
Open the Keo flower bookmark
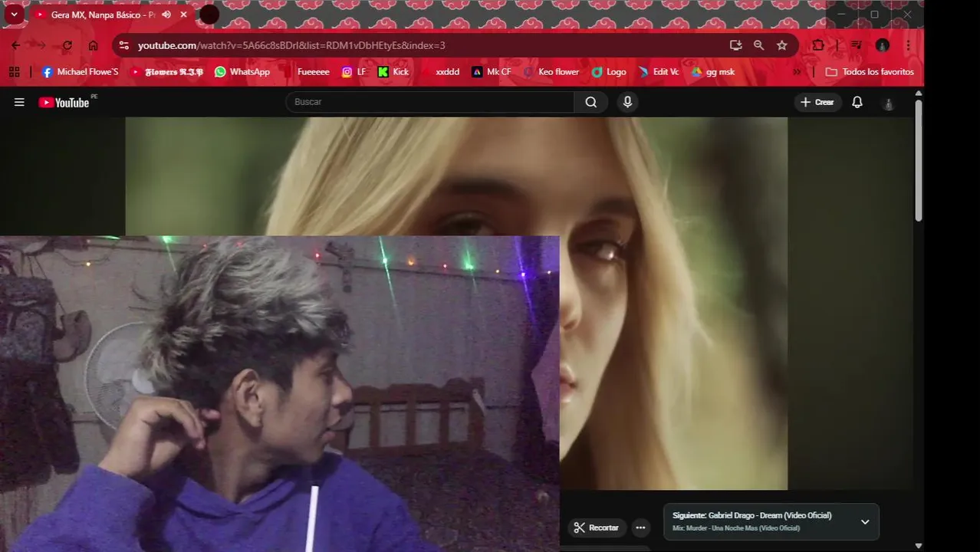pos(551,71)
